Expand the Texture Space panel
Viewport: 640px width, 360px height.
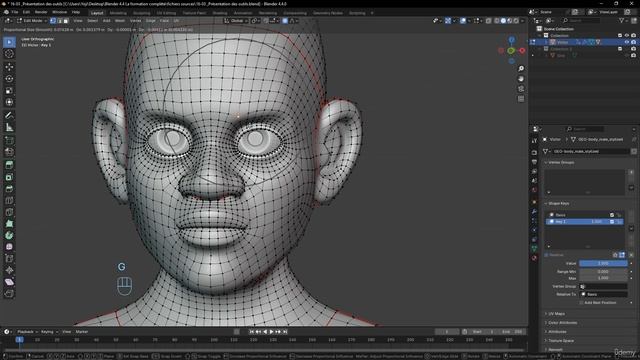tap(560, 340)
